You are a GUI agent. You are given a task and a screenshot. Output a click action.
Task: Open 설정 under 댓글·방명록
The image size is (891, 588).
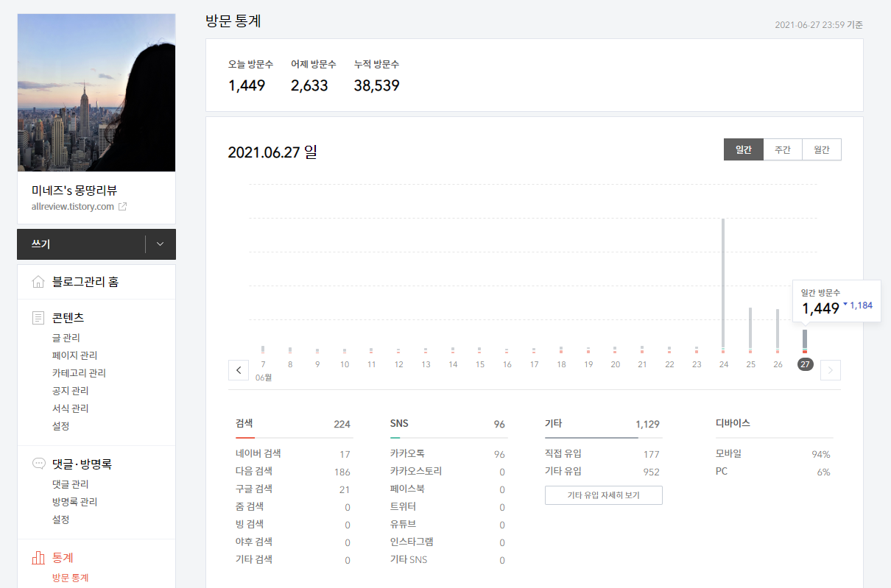click(x=61, y=520)
